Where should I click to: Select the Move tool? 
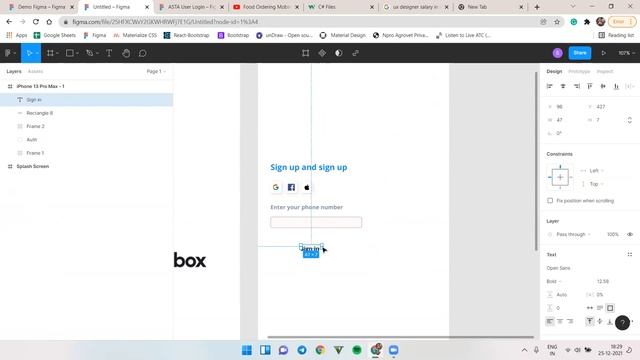(29, 53)
